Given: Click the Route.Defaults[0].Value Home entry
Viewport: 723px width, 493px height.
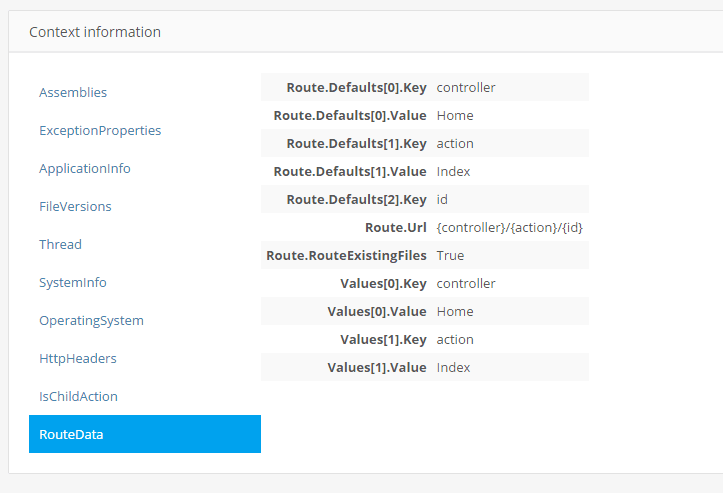Looking at the screenshot, I should click(455, 115).
